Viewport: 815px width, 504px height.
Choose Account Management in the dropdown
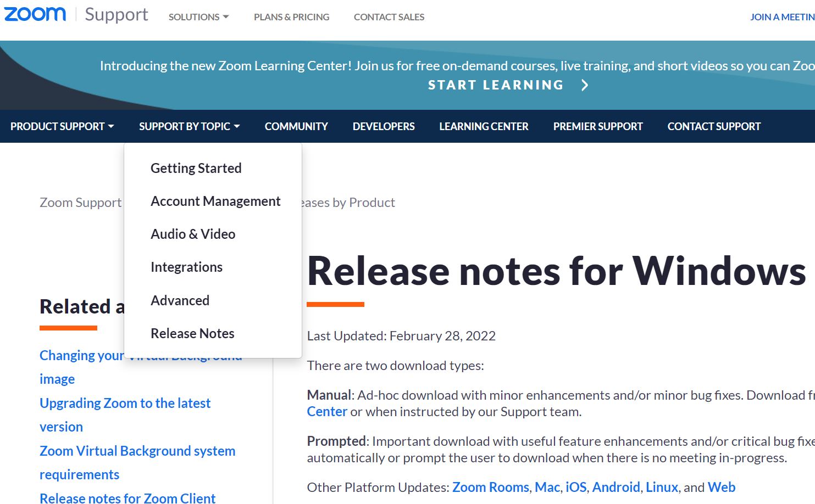coord(215,201)
